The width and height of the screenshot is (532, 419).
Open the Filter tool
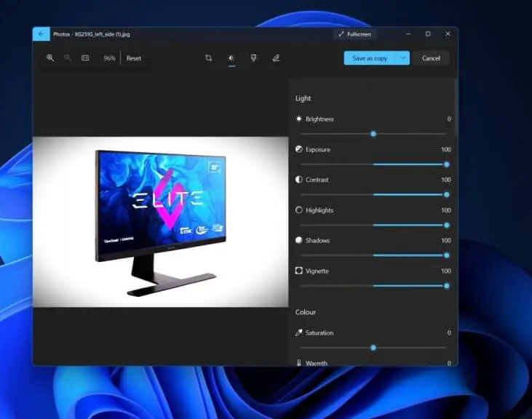[253, 58]
